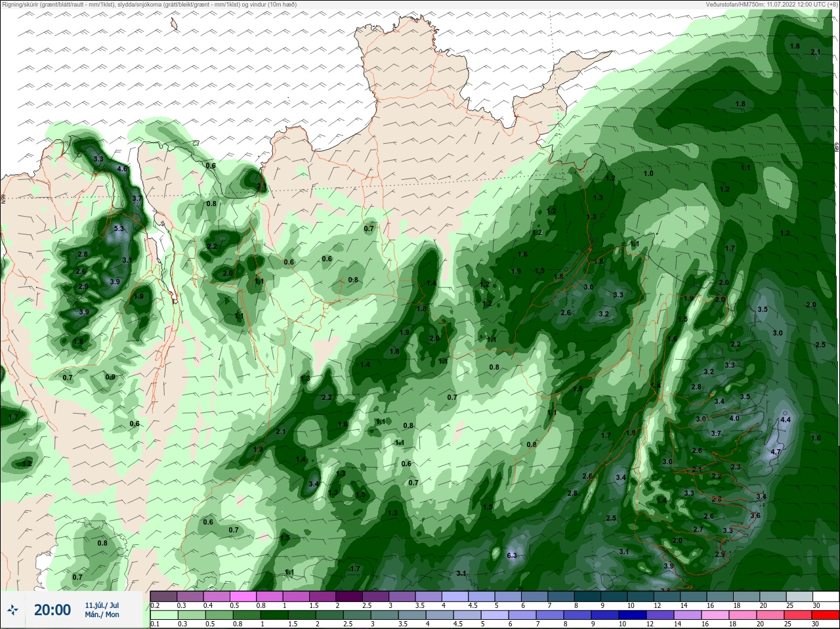
Task: Click the 4.6 precipitation value on the map
Action: (122, 169)
